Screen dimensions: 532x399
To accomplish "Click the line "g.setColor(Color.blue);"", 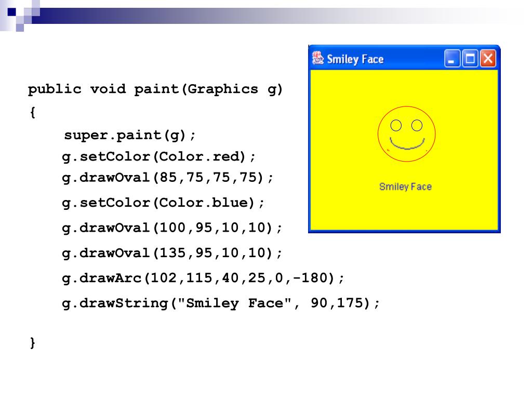I will [163, 203].
